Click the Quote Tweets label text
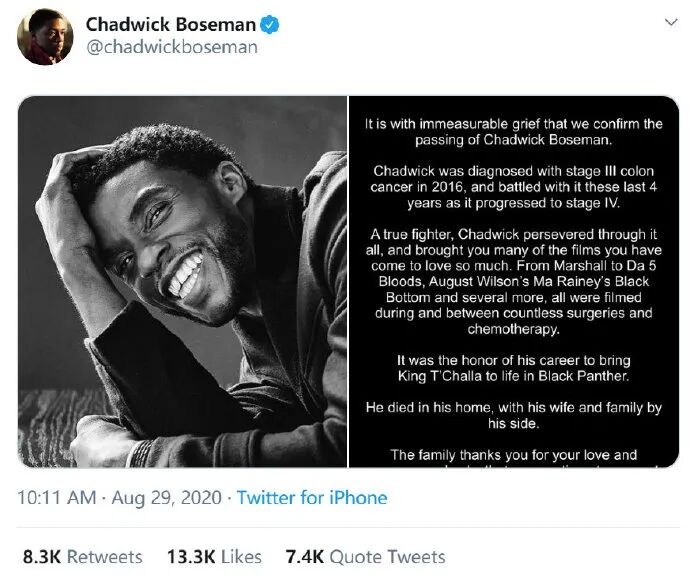This screenshot has height=577, width=690. tap(387, 557)
